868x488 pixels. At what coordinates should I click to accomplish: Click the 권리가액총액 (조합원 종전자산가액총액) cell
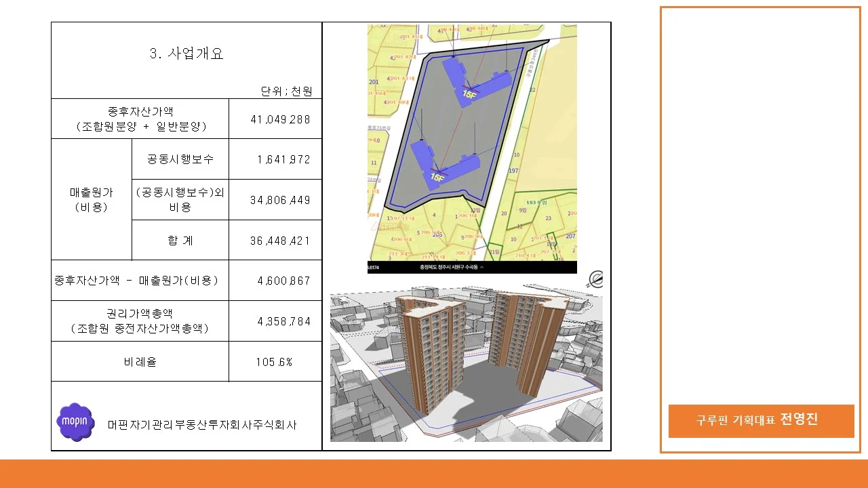point(140,321)
